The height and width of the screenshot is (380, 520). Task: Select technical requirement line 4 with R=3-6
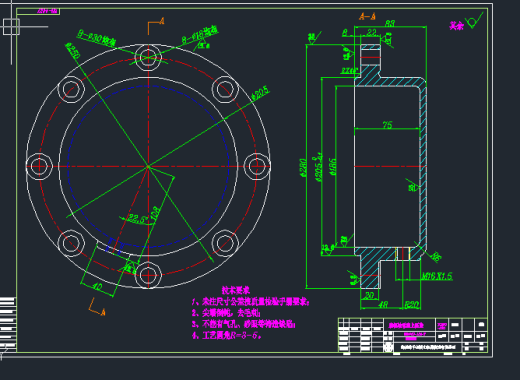pos(226,335)
